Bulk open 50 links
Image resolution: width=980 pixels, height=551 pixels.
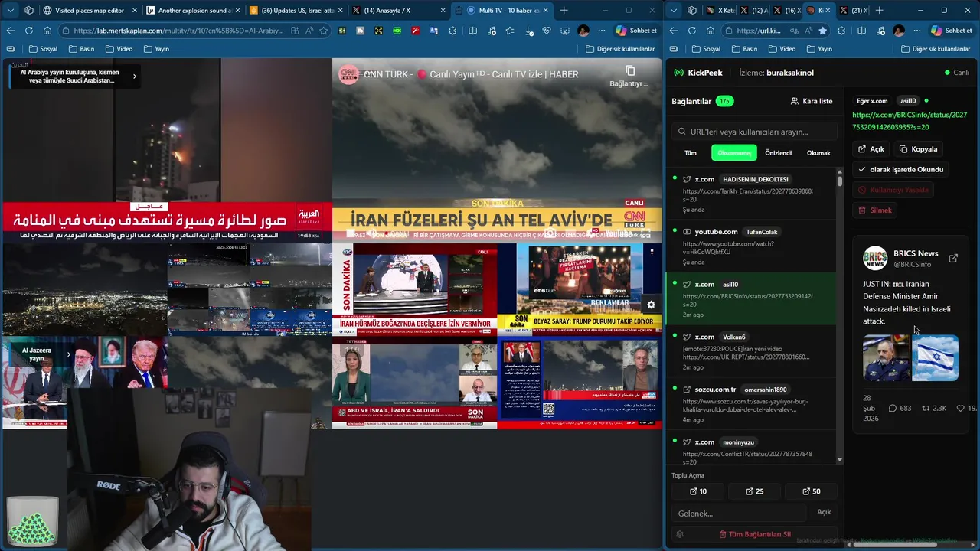click(811, 491)
